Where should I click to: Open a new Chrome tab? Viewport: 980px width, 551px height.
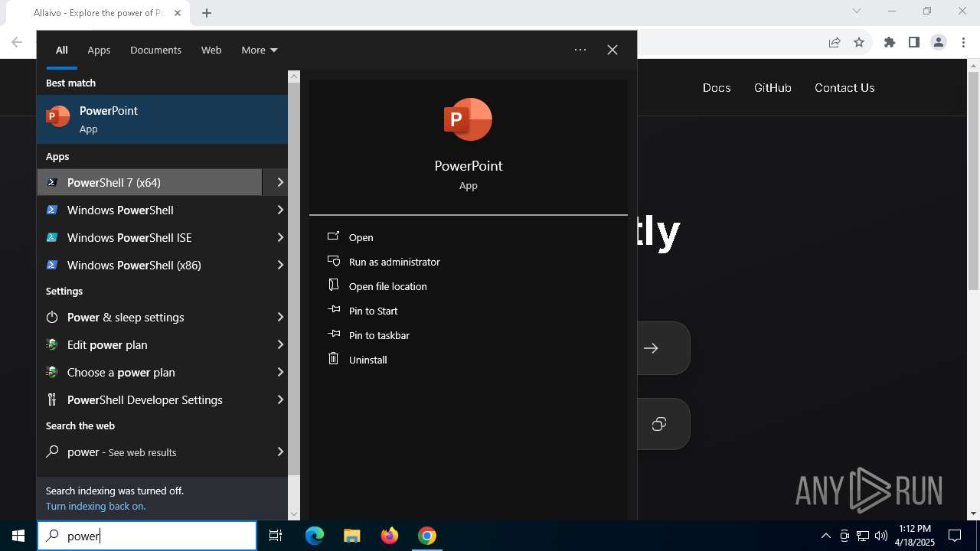[x=207, y=13]
